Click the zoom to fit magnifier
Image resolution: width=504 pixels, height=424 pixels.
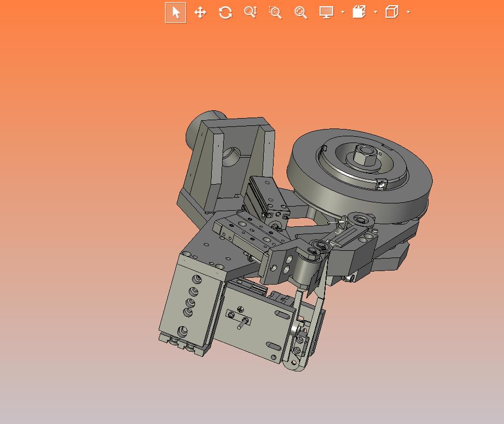click(301, 12)
